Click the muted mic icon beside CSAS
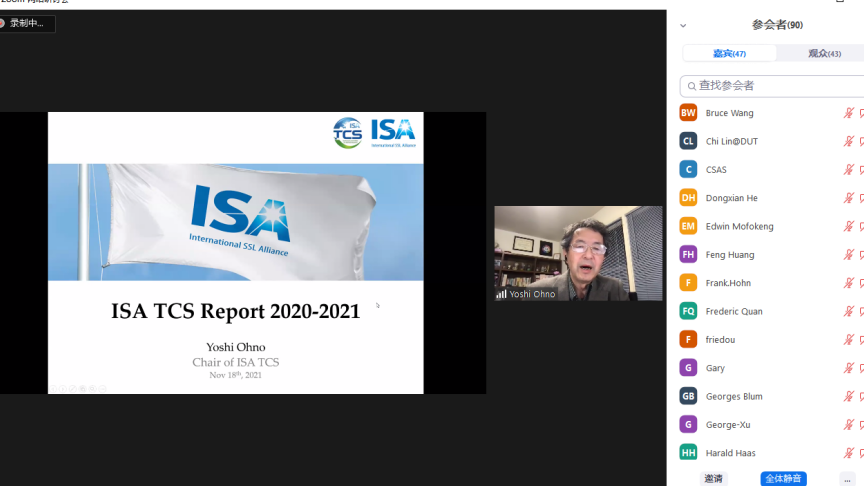 848,170
